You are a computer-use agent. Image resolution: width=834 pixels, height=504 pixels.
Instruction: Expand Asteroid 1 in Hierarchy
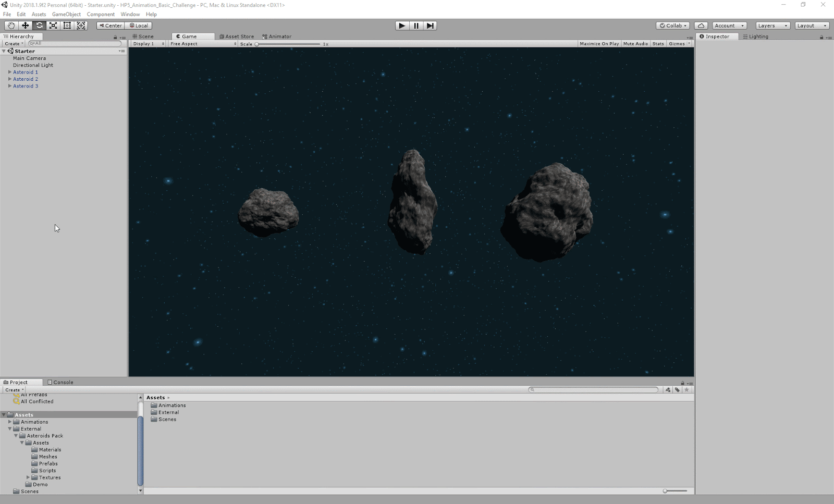(10, 72)
